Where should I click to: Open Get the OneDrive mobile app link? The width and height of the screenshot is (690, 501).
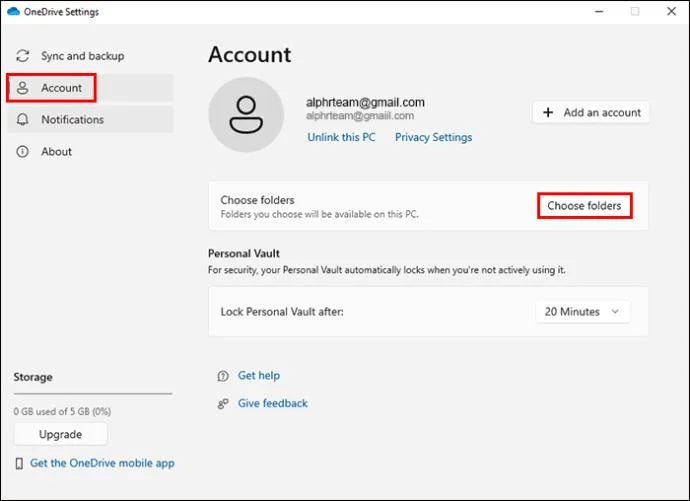click(102, 463)
